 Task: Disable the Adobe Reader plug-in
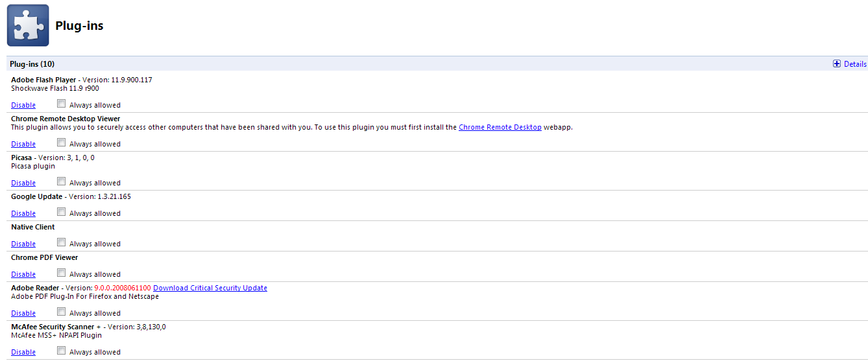tap(23, 313)
